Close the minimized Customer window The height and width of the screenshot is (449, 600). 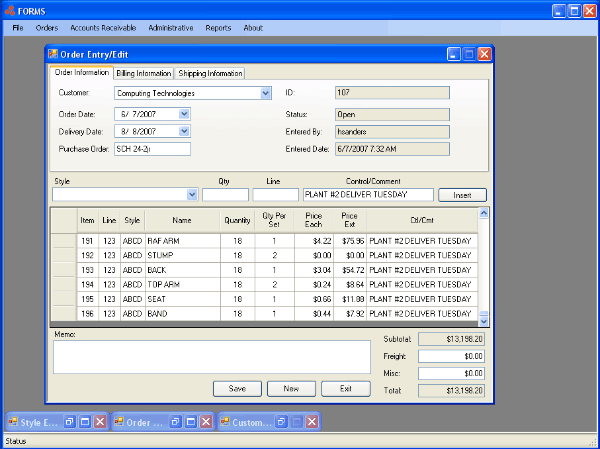pyautogui.click(x=312, y=422)
